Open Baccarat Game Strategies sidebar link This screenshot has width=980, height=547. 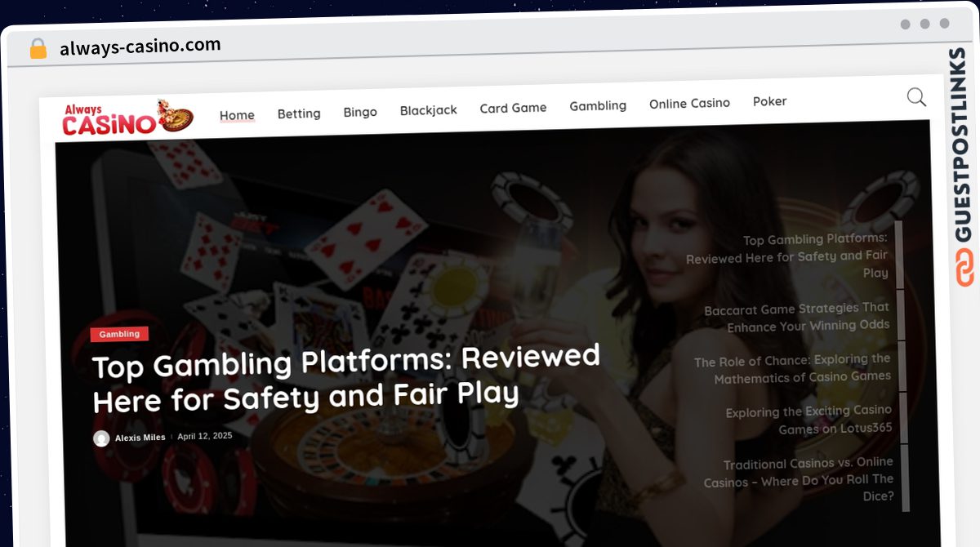796,317
